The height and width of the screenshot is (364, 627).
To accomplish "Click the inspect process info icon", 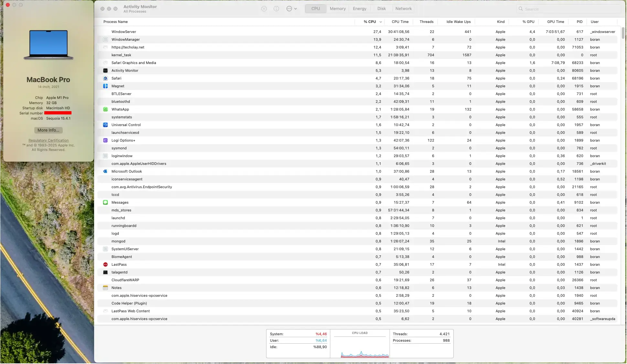I will point(276,9).
